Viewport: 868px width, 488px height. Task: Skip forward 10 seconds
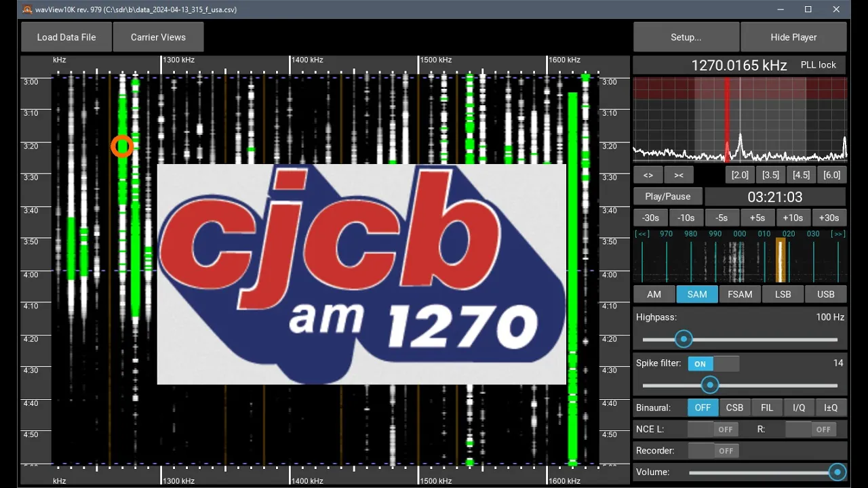(793, 218)
